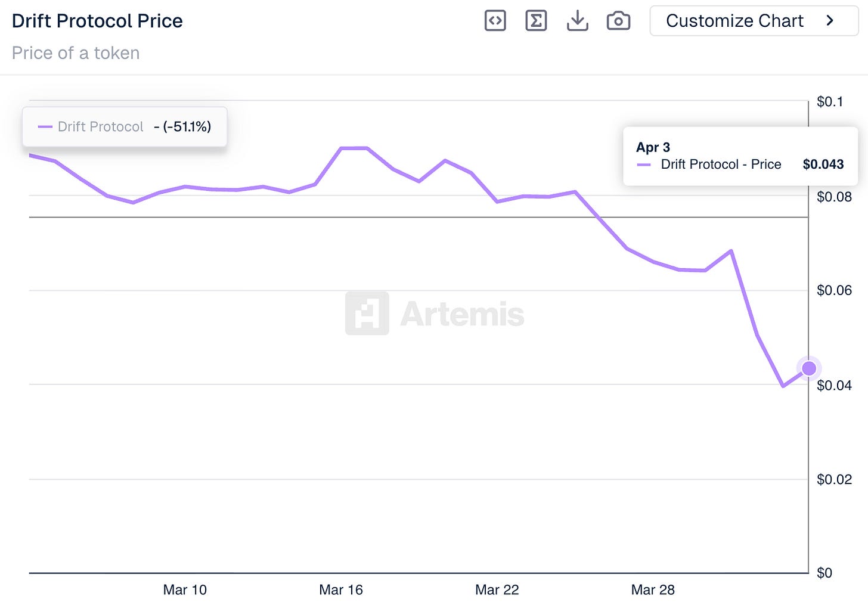The width and height of the screenshot is (868, 605).
Task: Click the $0.06 y-axis label
Action: 834,290
